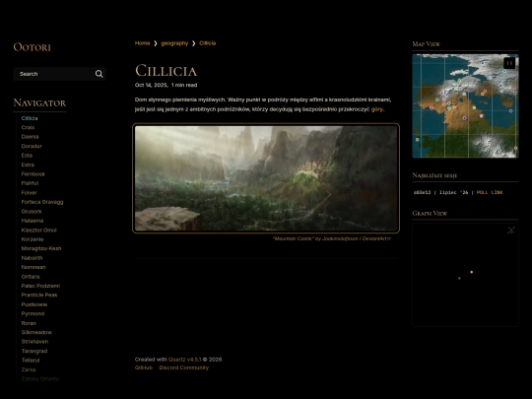Viewport: 532px width, 399px height.
Task: Navigate to Orifaris
Action: click(31, 277)
